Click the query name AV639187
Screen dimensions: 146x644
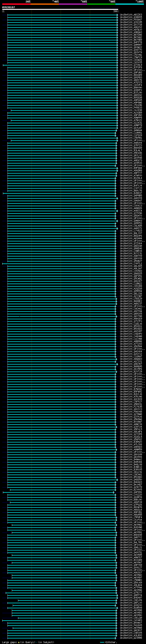coord(8,7)
